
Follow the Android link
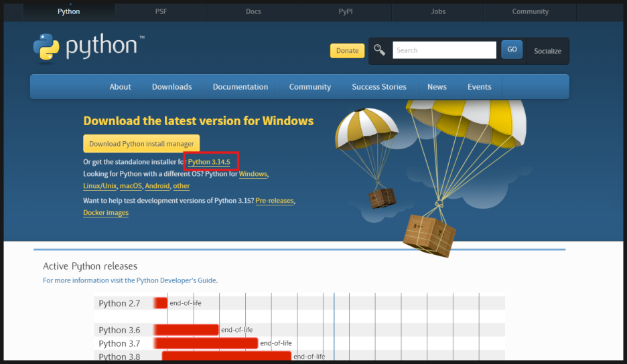click(157, 186)
